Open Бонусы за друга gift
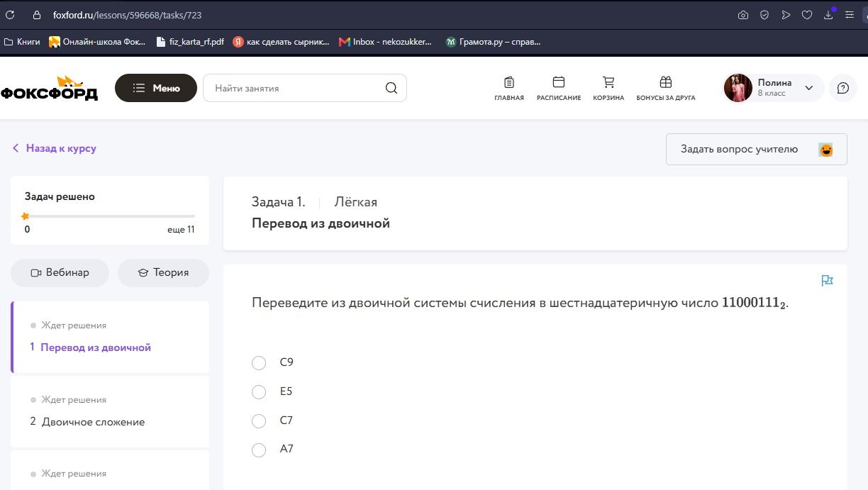 click(666, 89)
